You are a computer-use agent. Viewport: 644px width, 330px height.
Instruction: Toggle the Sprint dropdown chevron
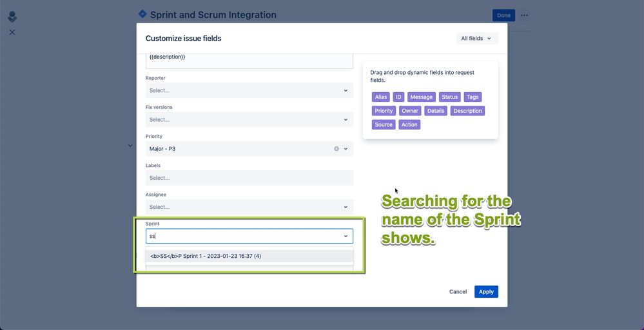pyautogui.click(x=346, y=236)
